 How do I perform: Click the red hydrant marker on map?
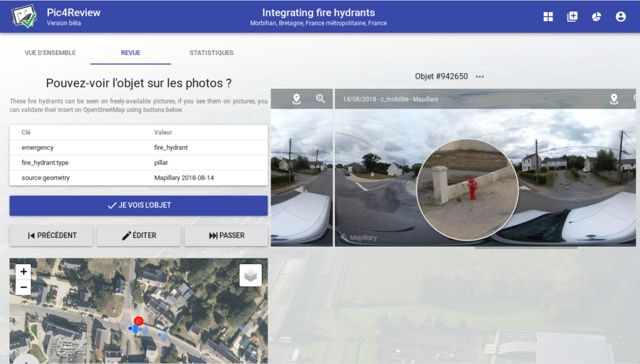click(139, 321)
